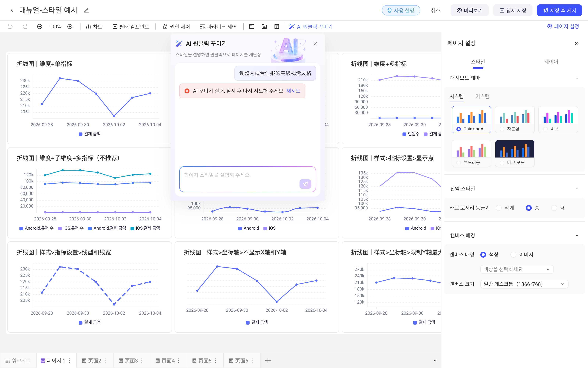This screenshot has height=368, width=588.
Task: Click the undo arrow in toolbar
Action: coord(10,26)
